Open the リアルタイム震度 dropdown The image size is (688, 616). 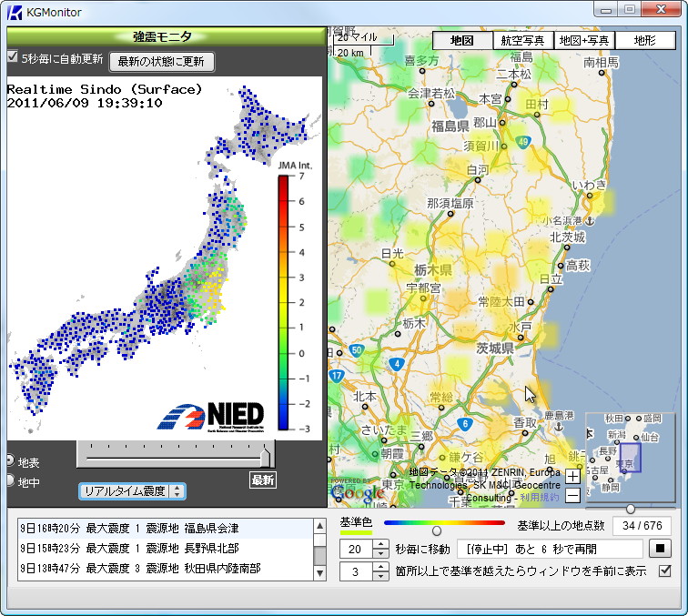133,491
